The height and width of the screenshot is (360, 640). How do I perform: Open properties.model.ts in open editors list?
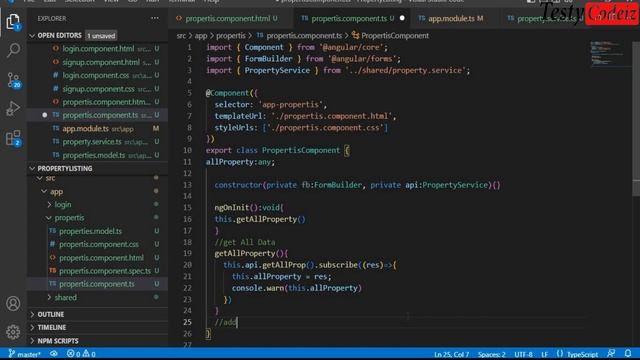(x=97, y=155)
